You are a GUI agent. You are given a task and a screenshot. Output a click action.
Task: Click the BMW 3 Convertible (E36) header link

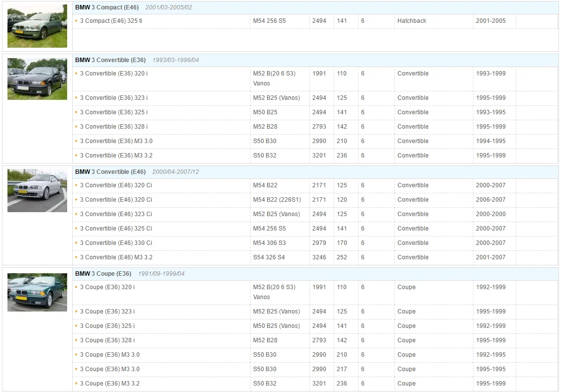[110, 60]
